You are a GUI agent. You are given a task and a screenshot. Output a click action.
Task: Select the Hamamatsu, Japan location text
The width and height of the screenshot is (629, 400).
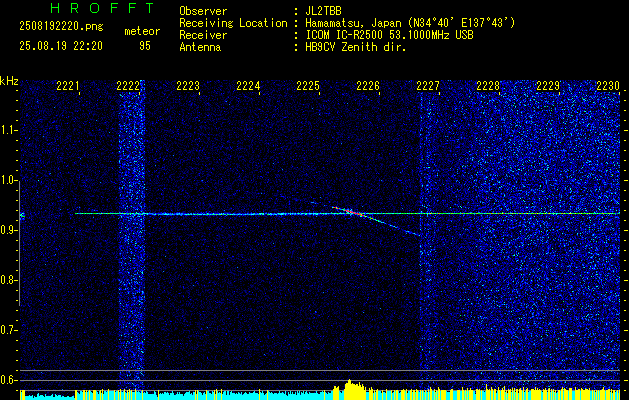410,23
